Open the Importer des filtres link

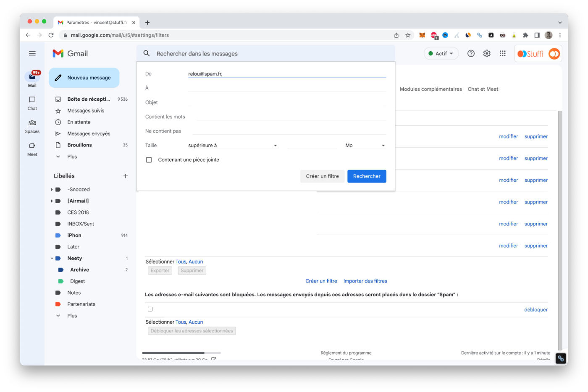[x=365, y=281]
